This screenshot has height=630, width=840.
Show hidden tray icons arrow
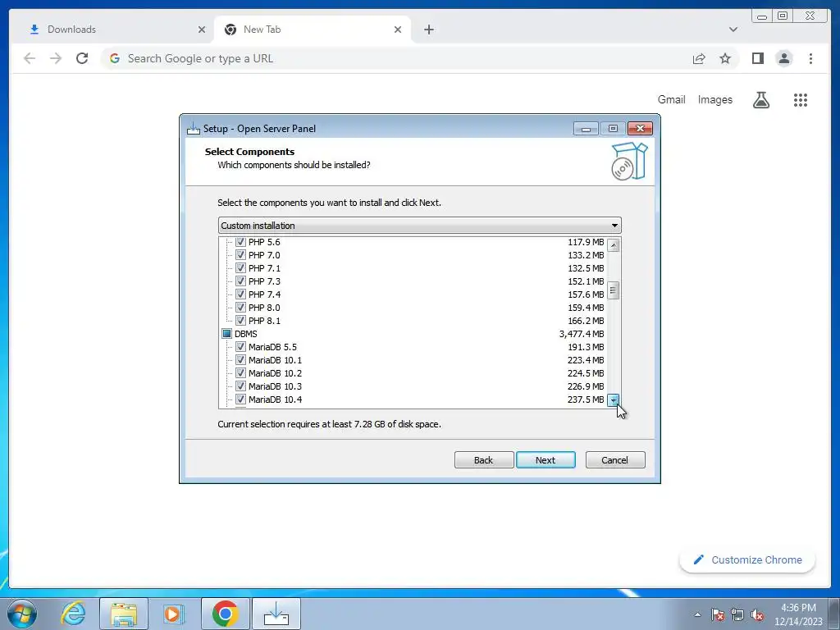[697, 614]
